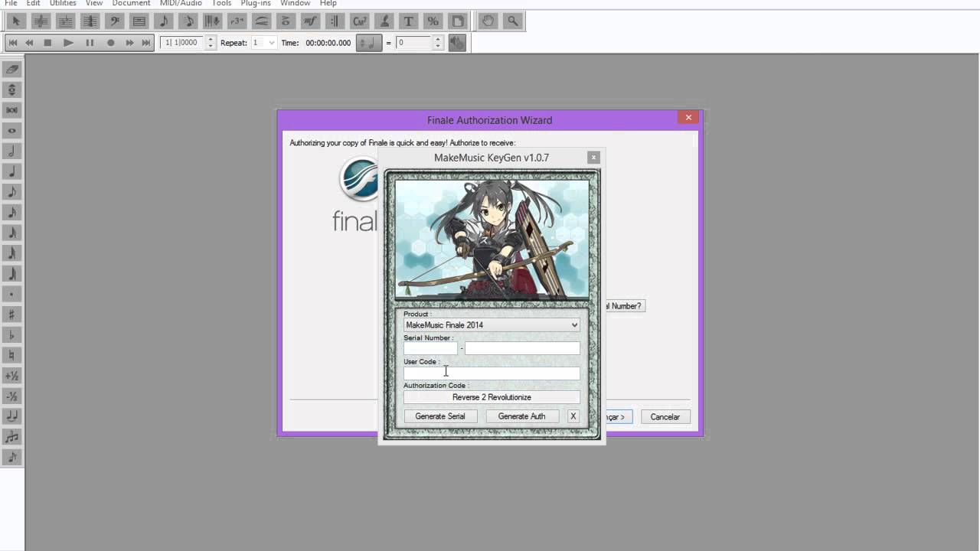Screen dimensions: 980x551
Task: Select the Page Layout tool
Action: click(x=457, y=21)
